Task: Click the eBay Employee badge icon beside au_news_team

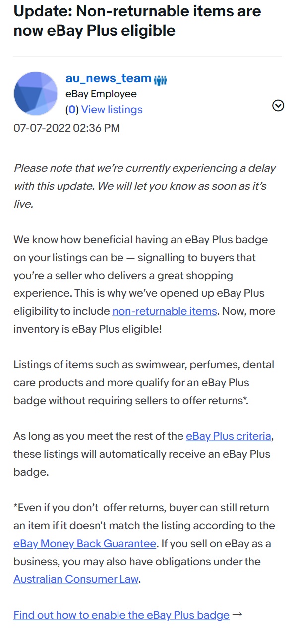Action: pyautogui.click(x=160, y=78)
